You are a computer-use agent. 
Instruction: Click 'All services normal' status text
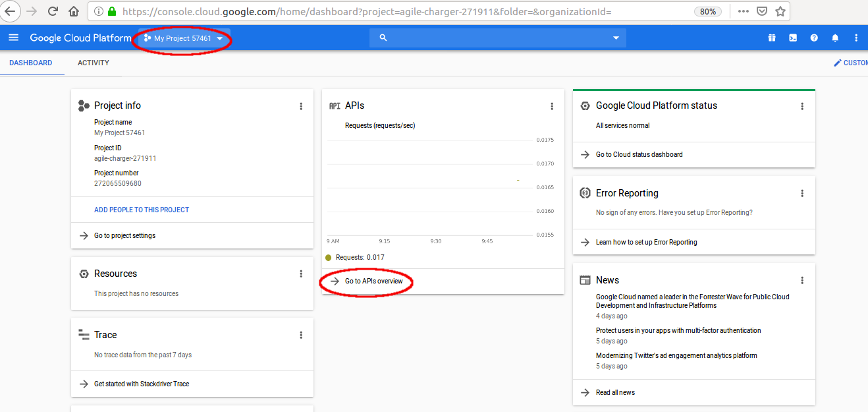623,125
